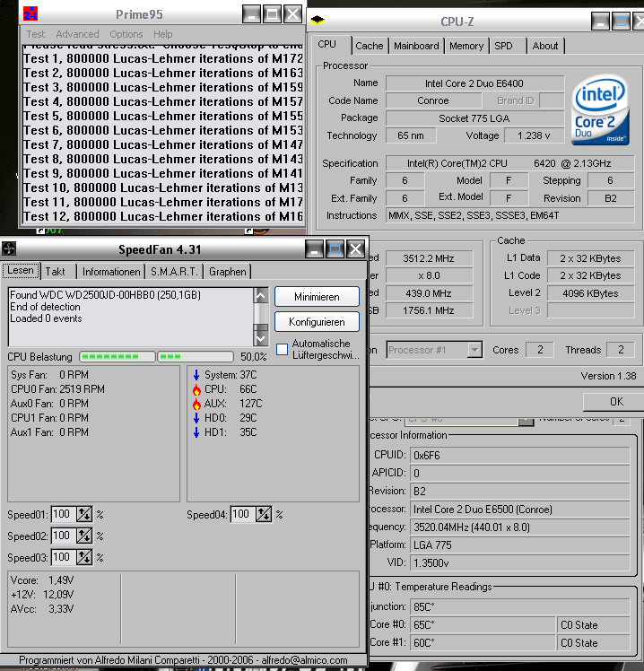Open the Help menu in Prime95
The image size is (644, 671).
tap(163, 34)
